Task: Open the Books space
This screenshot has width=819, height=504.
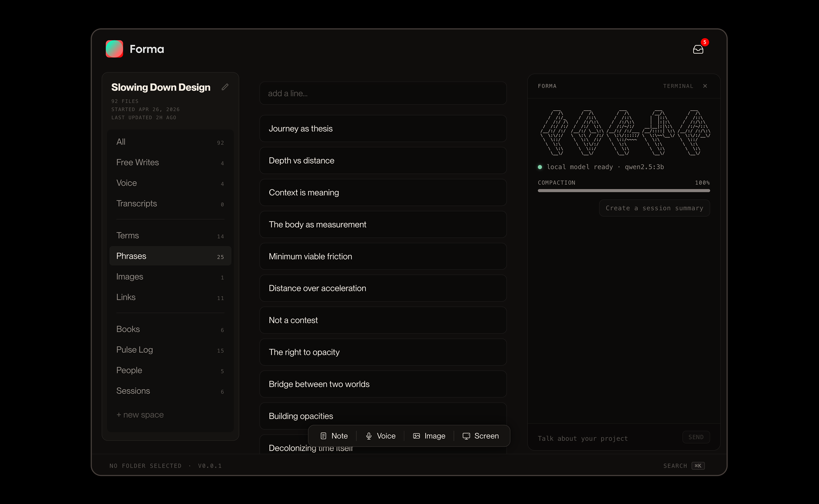Action: click(x=170, y=329)
